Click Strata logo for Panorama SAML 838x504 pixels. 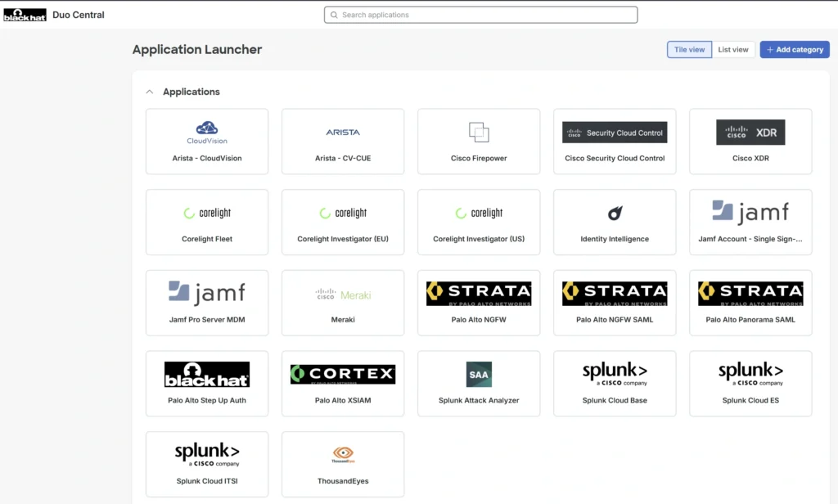pyautogui.click(x=750, y=294)
